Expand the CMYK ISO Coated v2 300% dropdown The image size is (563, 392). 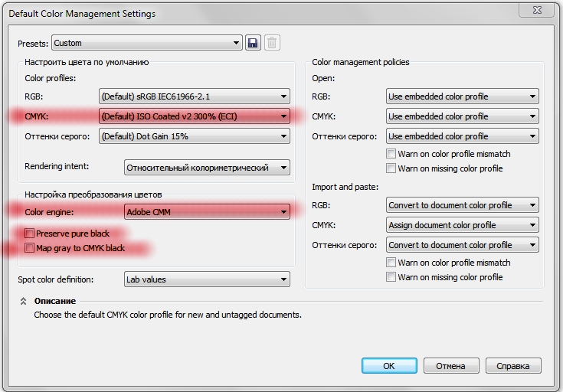click(195, 116)
